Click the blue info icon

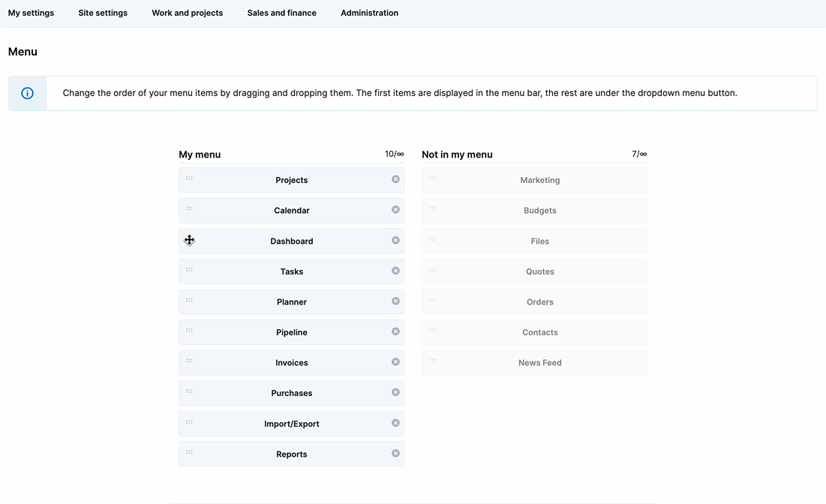pos(28,93)
